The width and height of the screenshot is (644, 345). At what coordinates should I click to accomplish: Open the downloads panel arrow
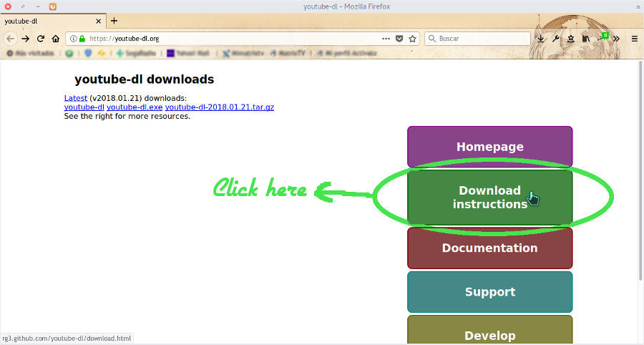(541, 39)
